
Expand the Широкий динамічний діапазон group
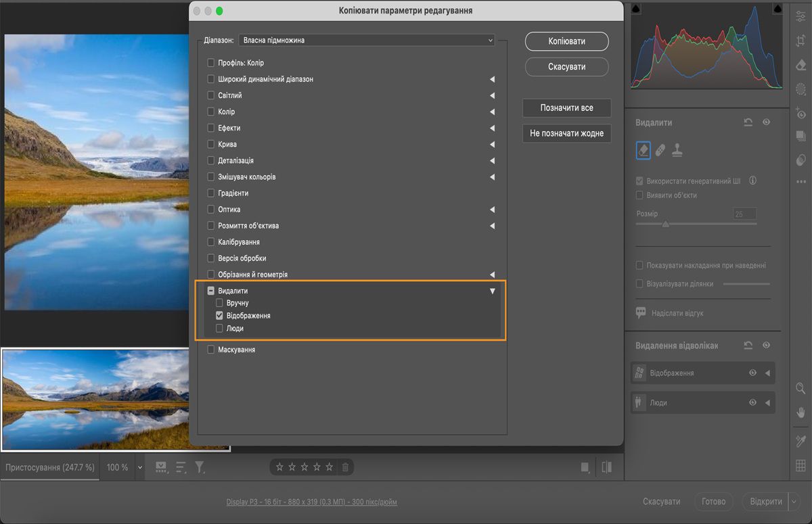[x=492, y=79]
